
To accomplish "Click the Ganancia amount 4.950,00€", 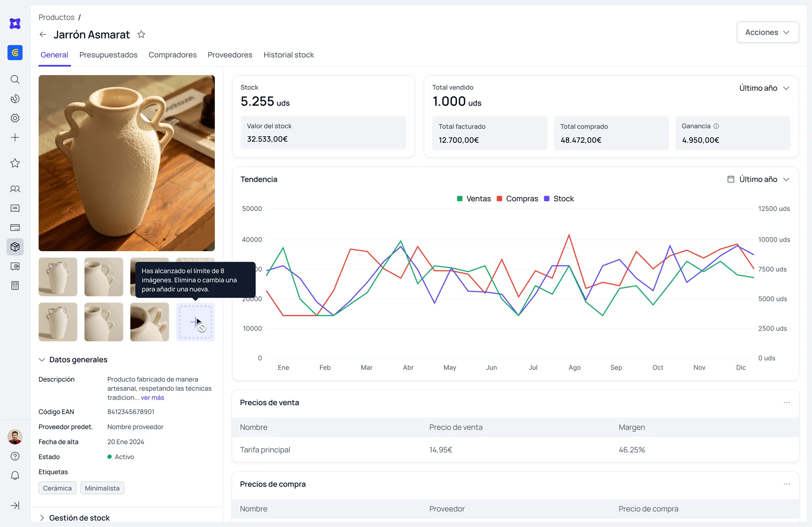I will coord(701,140).
